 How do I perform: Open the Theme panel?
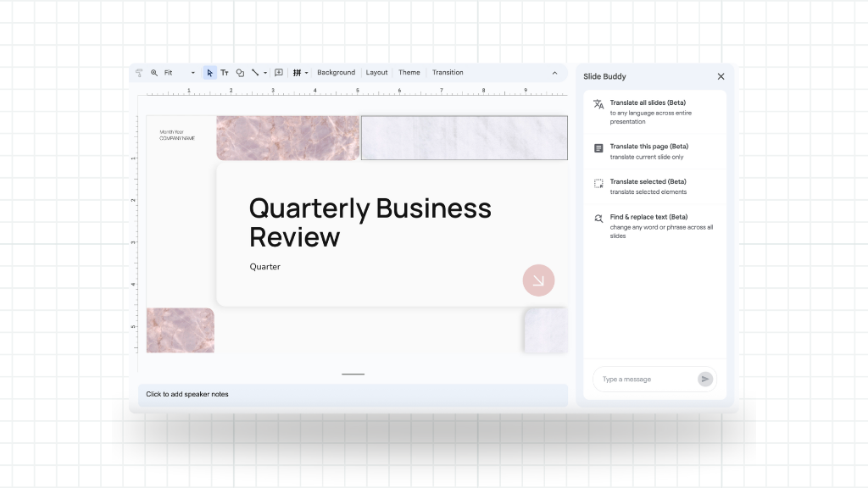(x=409, y=73)
